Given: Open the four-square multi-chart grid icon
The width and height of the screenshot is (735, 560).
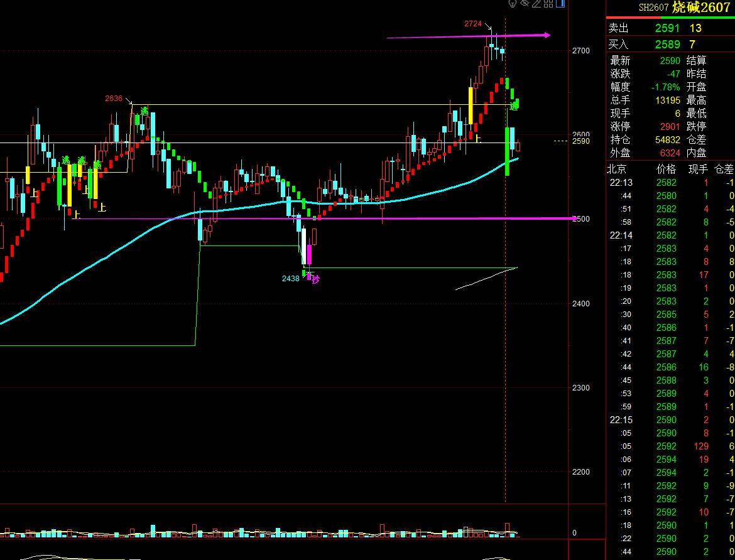Looking at the screenshot, I should (548, 4).
